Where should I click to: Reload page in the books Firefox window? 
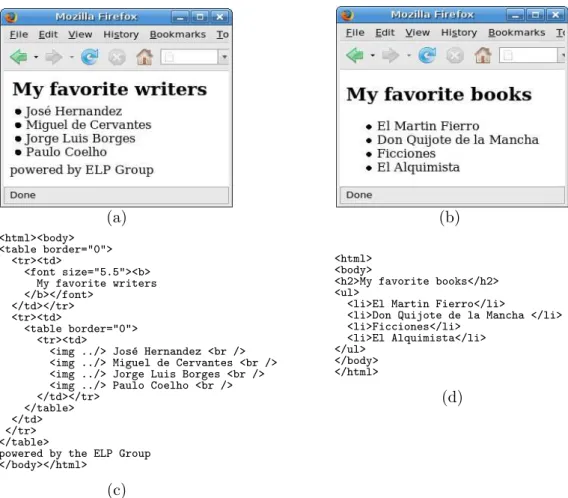click(427, 55)
